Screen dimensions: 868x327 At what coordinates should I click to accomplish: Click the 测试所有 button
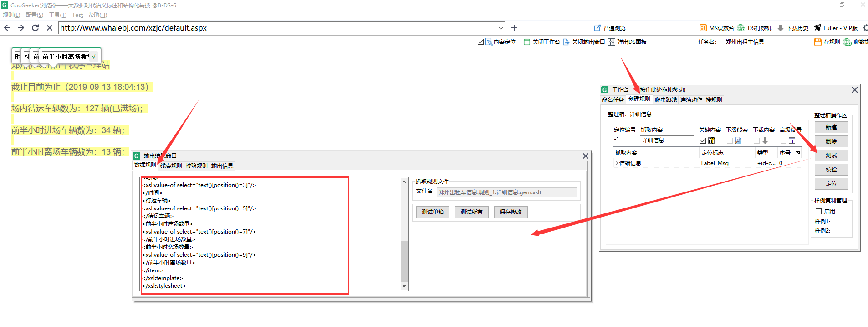471,212
